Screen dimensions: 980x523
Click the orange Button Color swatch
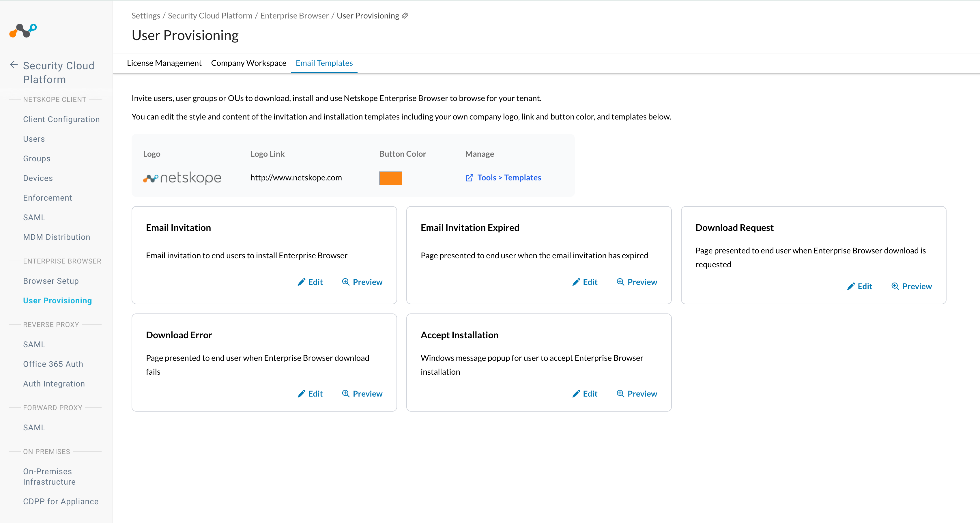(x=390, y=178)
